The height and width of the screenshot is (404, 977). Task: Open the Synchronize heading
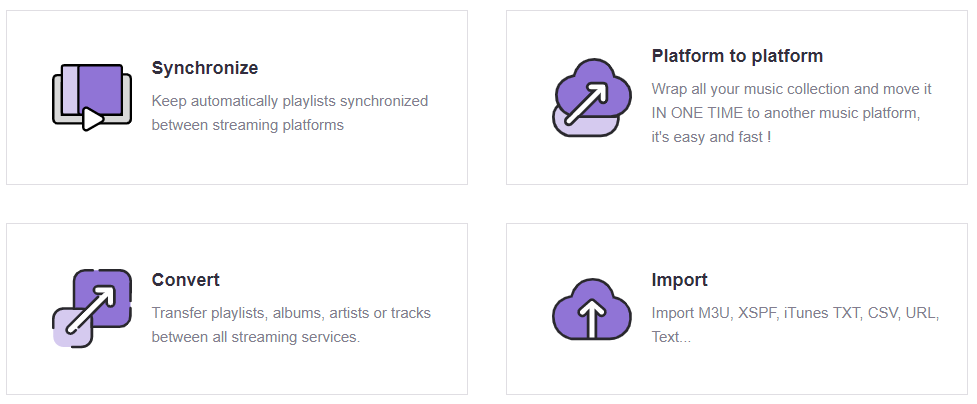[x=204, y=68]
